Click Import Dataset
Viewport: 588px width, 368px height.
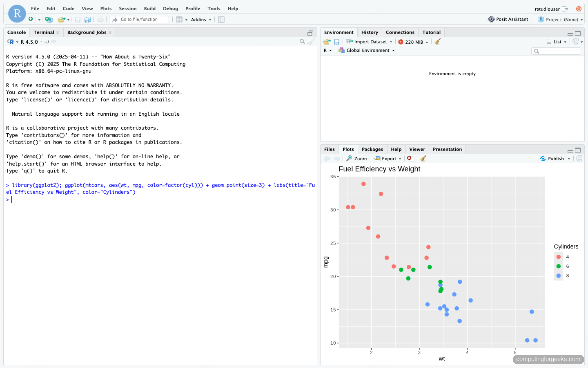(369, 41)
